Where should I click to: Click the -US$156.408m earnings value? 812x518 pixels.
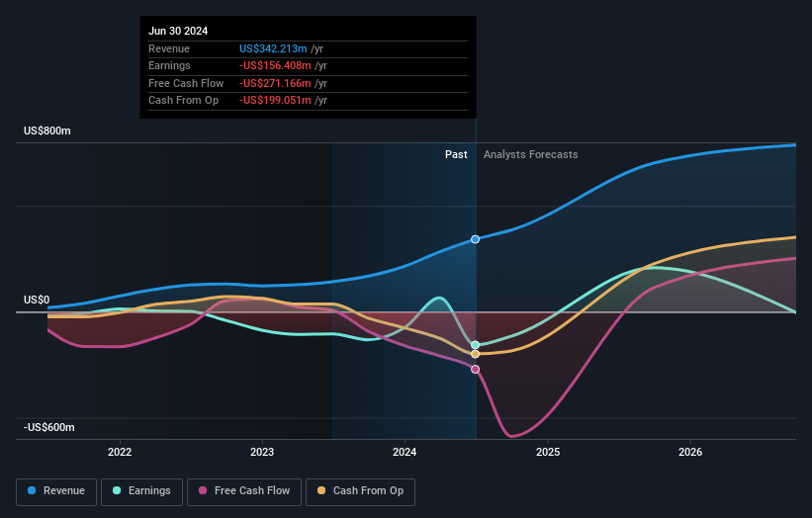coord(275,65)
